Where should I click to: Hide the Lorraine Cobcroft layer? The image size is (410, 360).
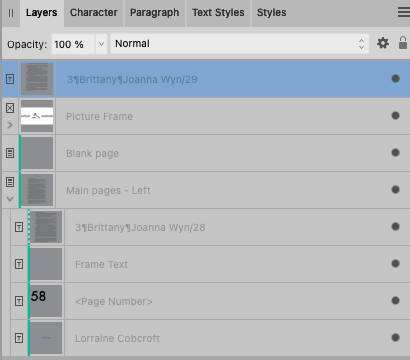pyautogui.click(x=395, y=338)
